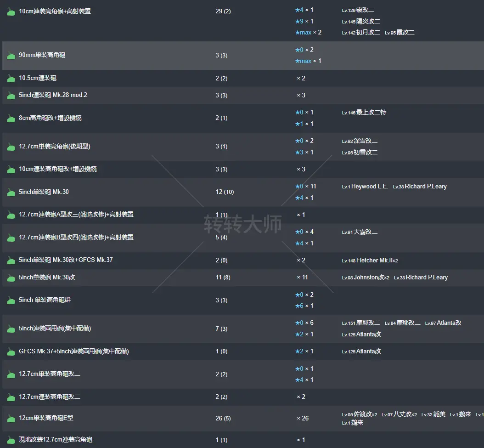Click the ★max × 1 entry for 90mm単装高角砲
This screenshot has height=448, width=484.
point(308,61)
